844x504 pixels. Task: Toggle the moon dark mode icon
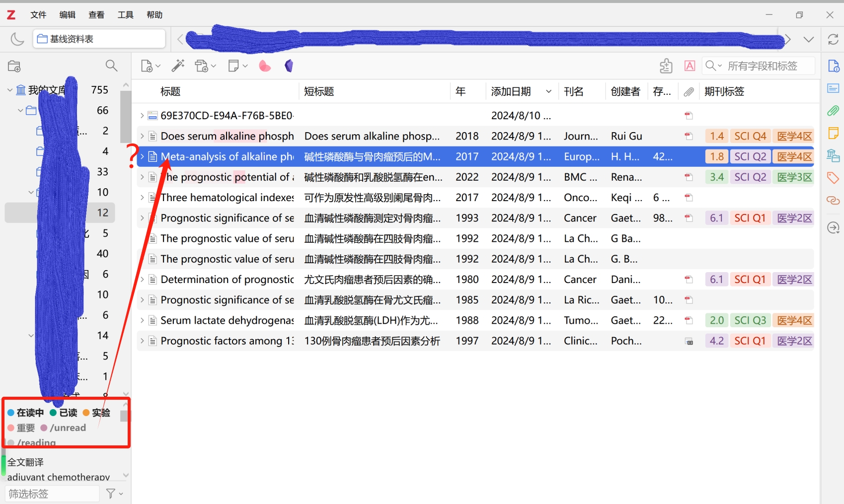click(x=17, y=39)
